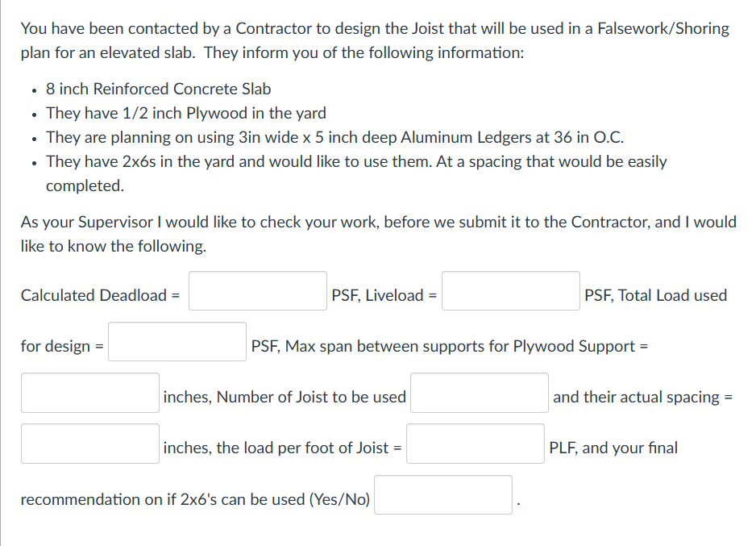Screen dimensions: 756x546
Task: Click the PSF, Liveload label
Action: point(380,295)
